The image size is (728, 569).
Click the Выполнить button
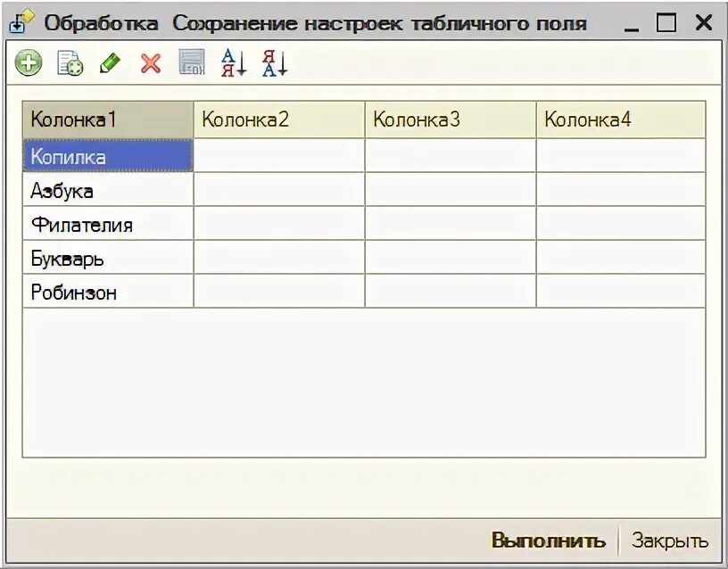[549, 540]
